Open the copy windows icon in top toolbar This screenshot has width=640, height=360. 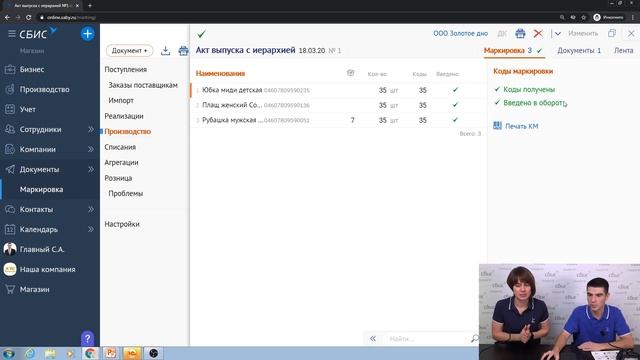tap(611, 33)
